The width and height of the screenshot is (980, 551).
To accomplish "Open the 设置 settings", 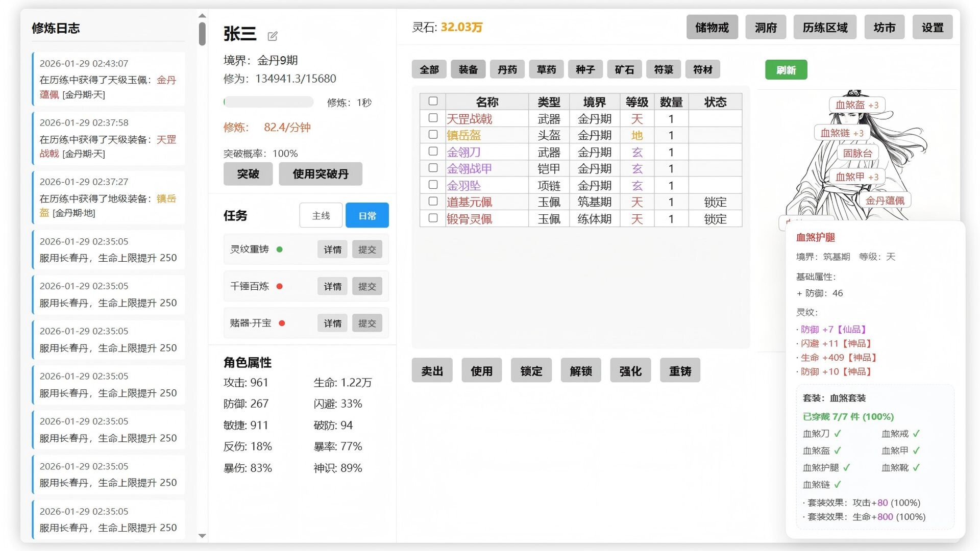I will point(933,27).
